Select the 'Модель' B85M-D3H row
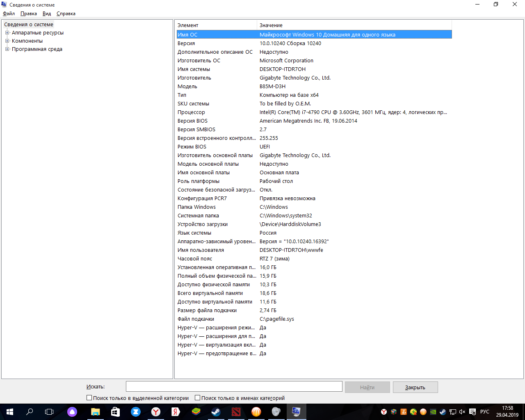This screenshot has width=525, height=420. (x=314, y=86)
